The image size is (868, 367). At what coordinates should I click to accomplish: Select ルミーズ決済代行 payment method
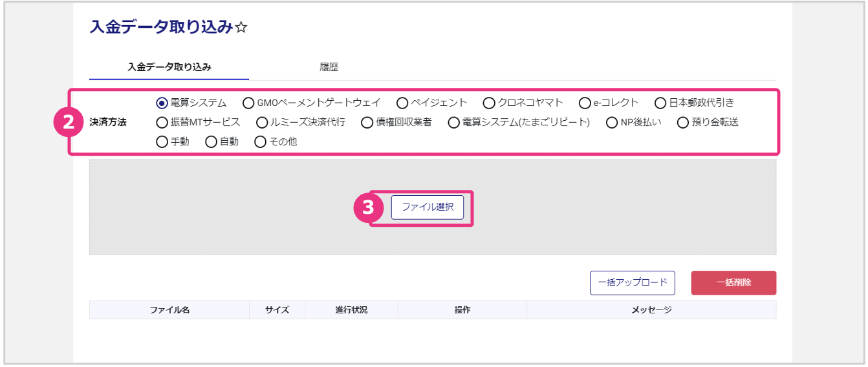pos(262,122)
